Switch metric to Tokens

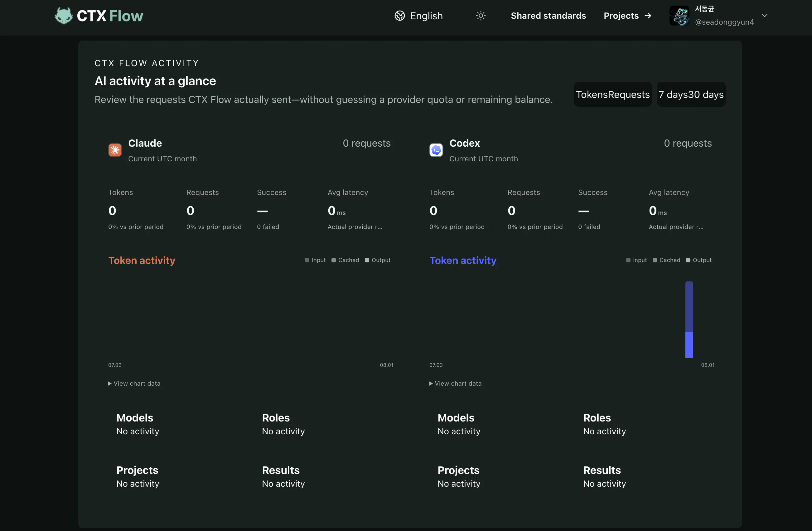[592, 95]
